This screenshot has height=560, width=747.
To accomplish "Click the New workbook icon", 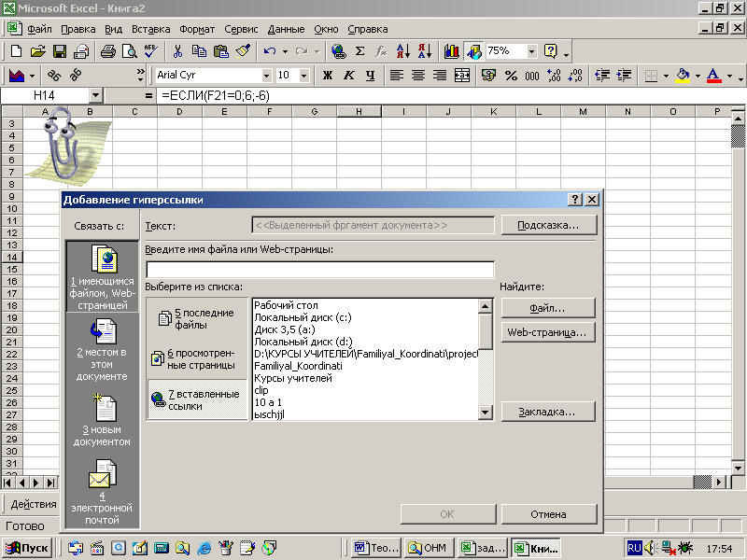I will click(x=16, y=51).
